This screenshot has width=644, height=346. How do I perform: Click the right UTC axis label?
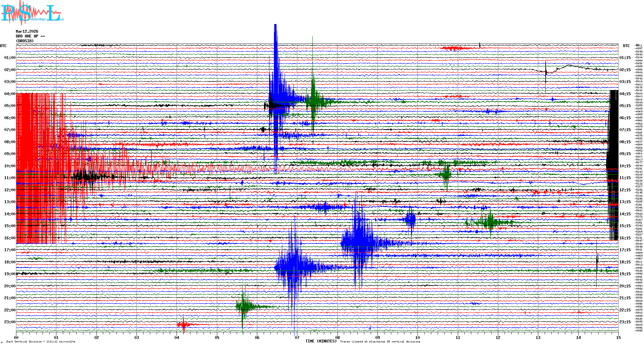click(x=626, y=46)
